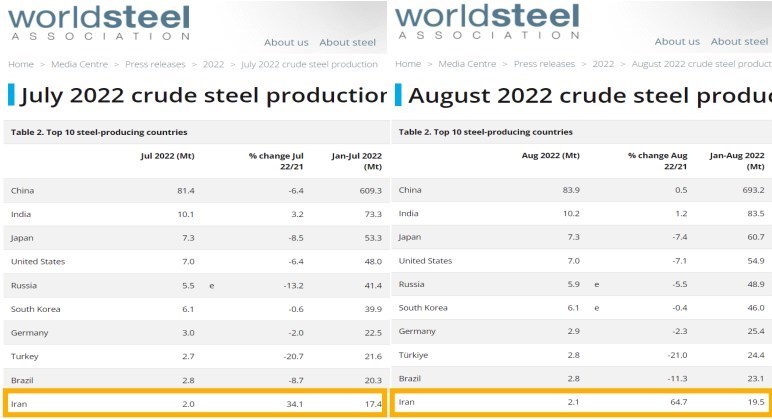This screenshot has height=419, width=772.
Task: Go to Home breadcrumb on the July page
Action: tap(21, 64)
